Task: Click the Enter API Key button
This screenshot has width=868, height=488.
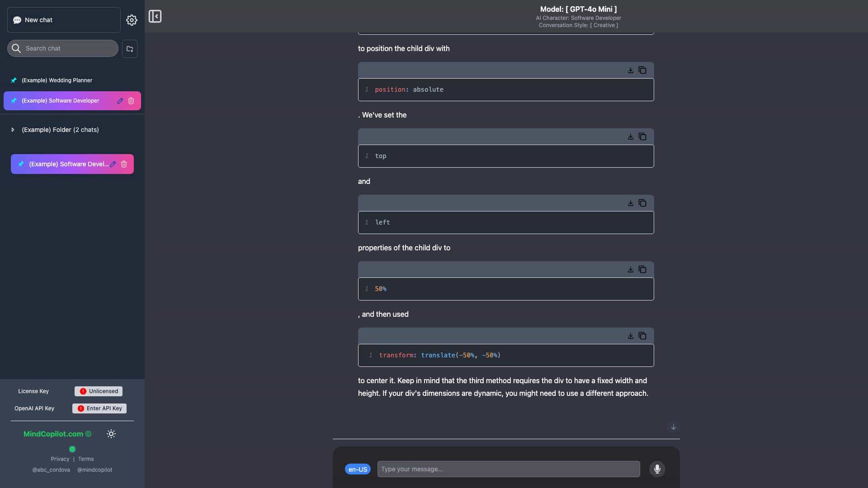Action: coord(99,408)
